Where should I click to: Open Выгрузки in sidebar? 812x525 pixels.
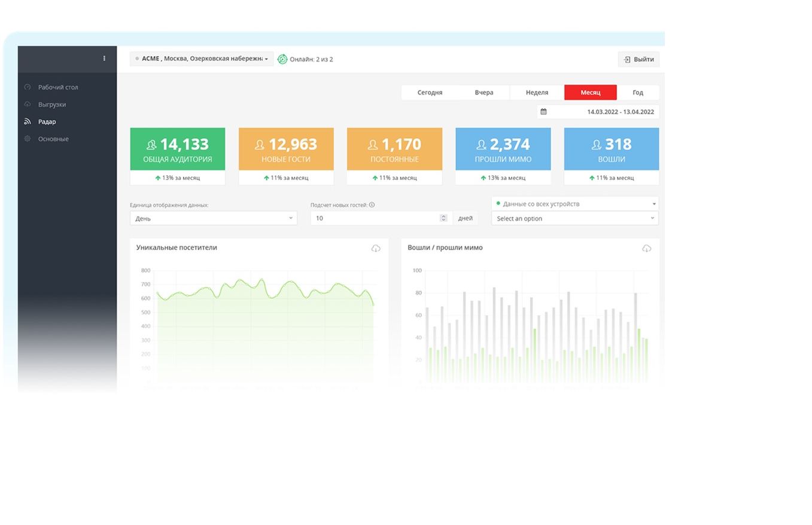click(52, 104)
